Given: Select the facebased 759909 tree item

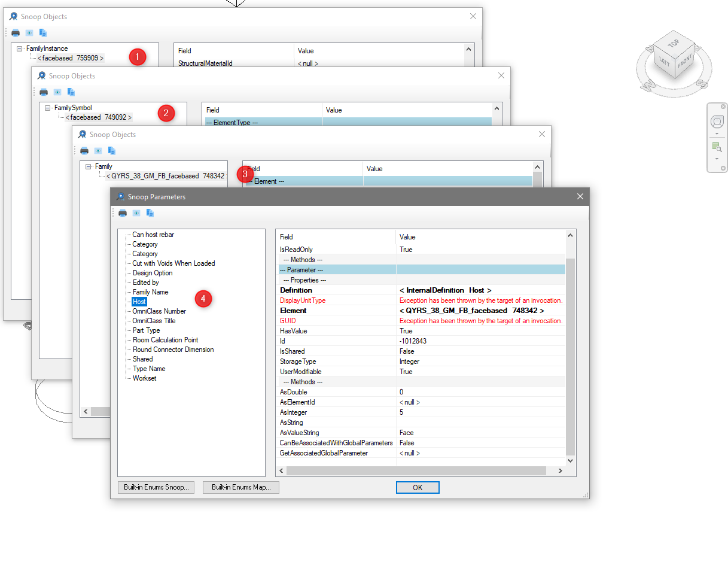Looking at the screenshot, I should pyautogui.click(x=71, y=58).
